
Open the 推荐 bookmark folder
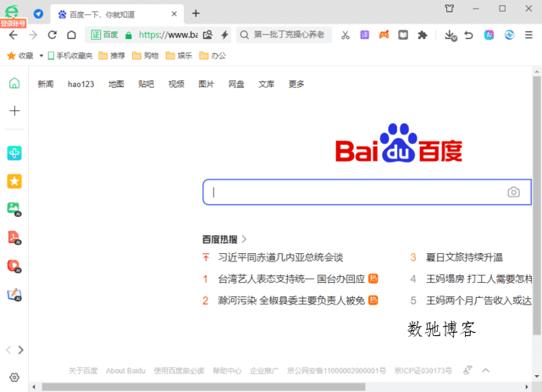click(x=112, y=56)
